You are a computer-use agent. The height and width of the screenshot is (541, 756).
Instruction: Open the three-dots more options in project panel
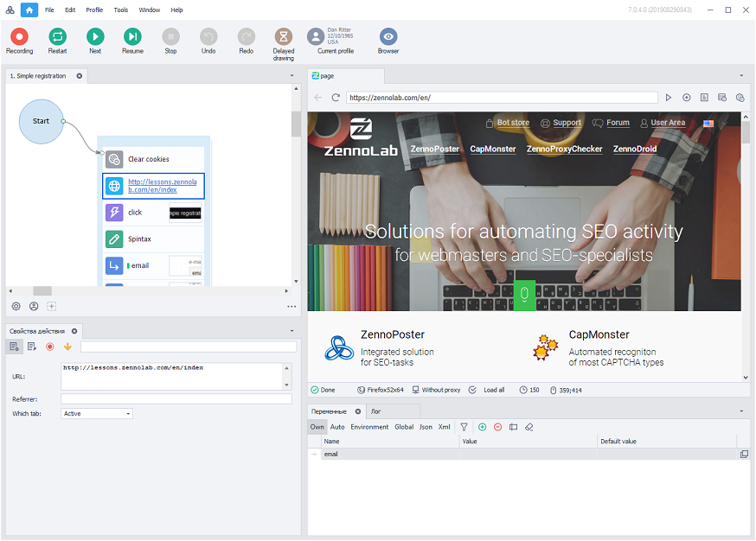[x=292, y=307]
